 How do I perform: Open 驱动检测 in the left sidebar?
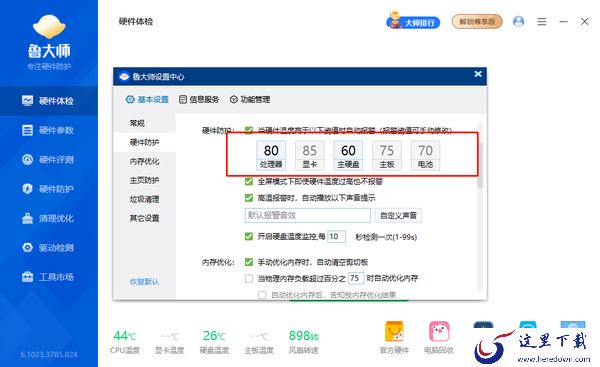coord(49,248)
